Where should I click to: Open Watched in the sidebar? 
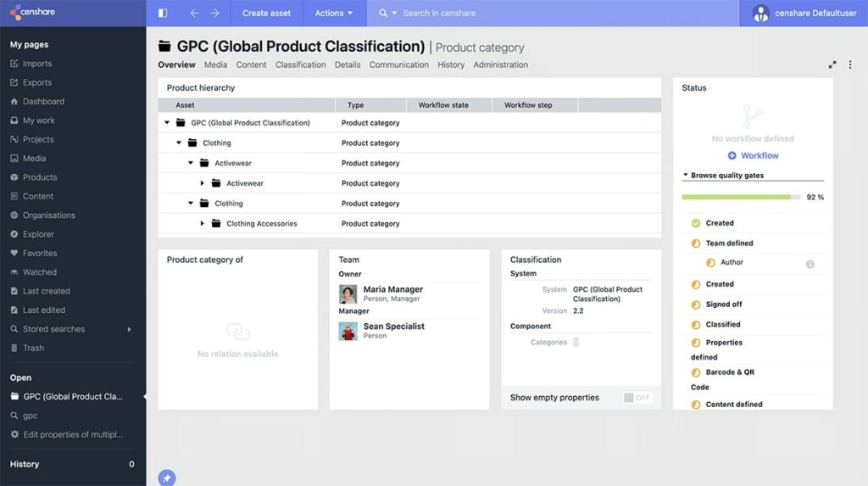[39, 272]
